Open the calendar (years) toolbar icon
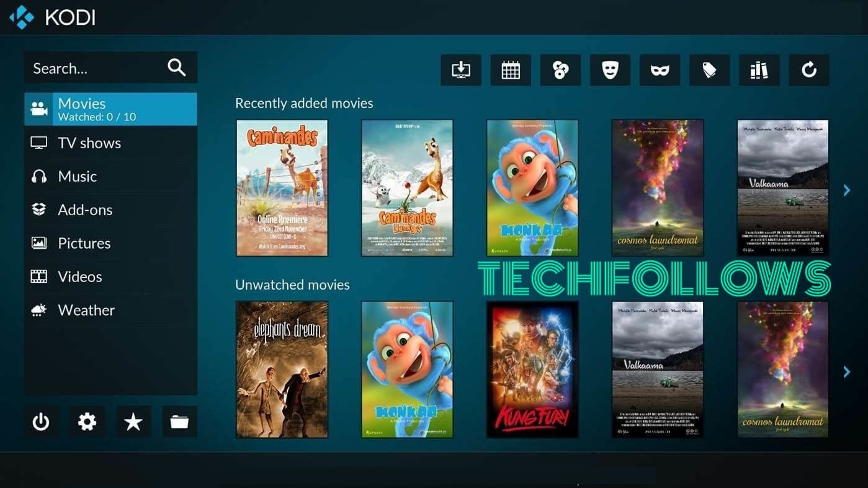The width and height of the screenshot is (868, 488). [x=511, y=70]
